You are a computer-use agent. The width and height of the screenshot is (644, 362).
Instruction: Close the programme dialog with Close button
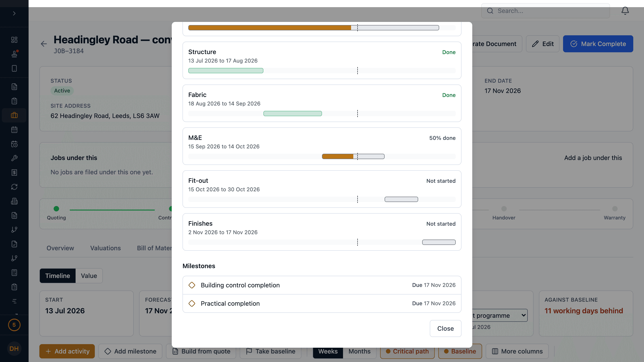click(445, 328)
